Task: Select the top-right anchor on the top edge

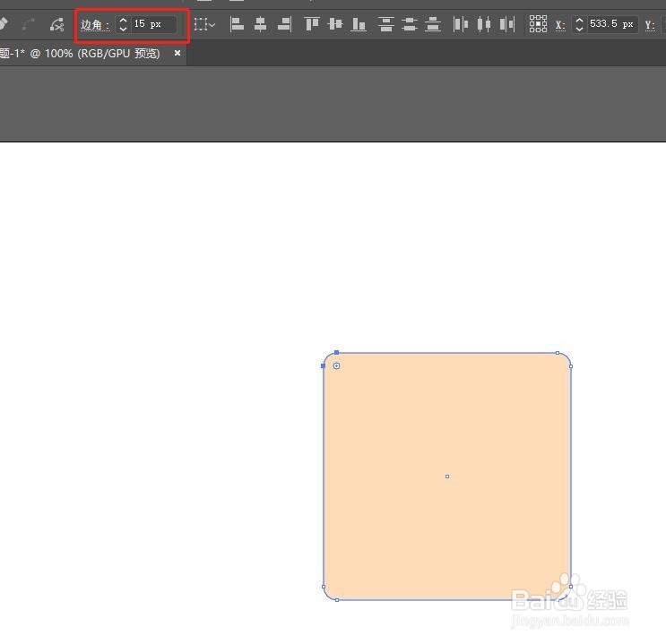Action: [x=558, y=353]
